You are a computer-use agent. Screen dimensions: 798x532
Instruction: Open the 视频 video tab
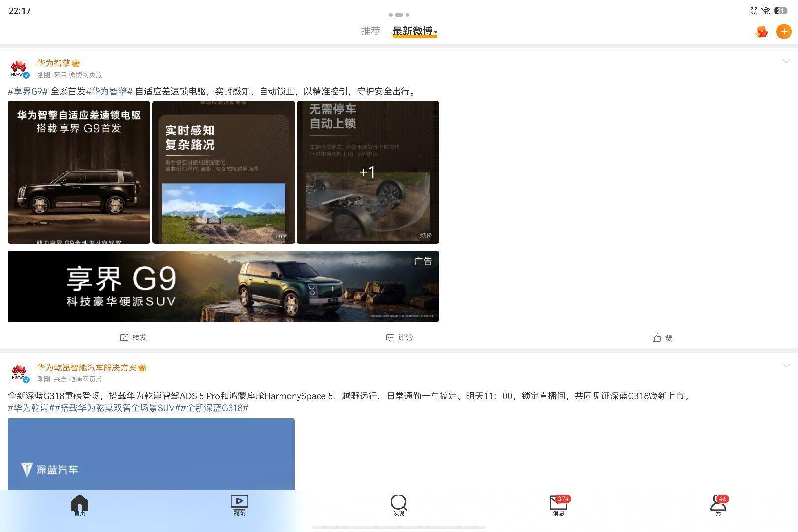[x=239, y=505]
